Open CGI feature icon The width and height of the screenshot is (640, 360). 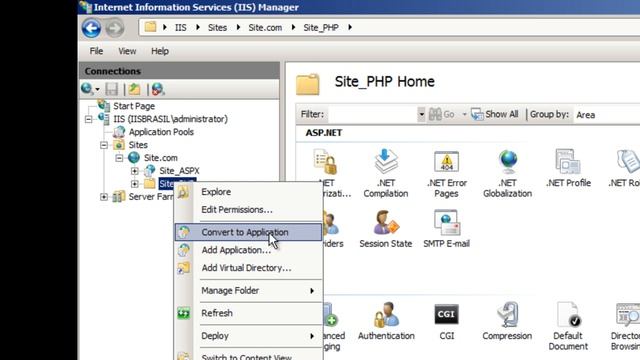447,314
